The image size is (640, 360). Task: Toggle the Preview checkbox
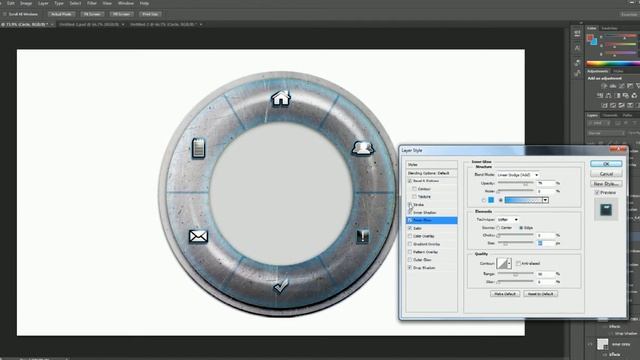597,192
